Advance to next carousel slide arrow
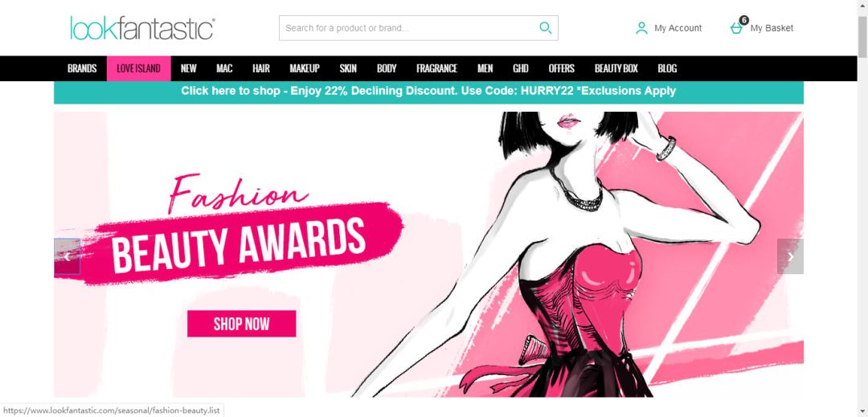Image resolution: width=868 pixels, height=417 pixels. 791,256
